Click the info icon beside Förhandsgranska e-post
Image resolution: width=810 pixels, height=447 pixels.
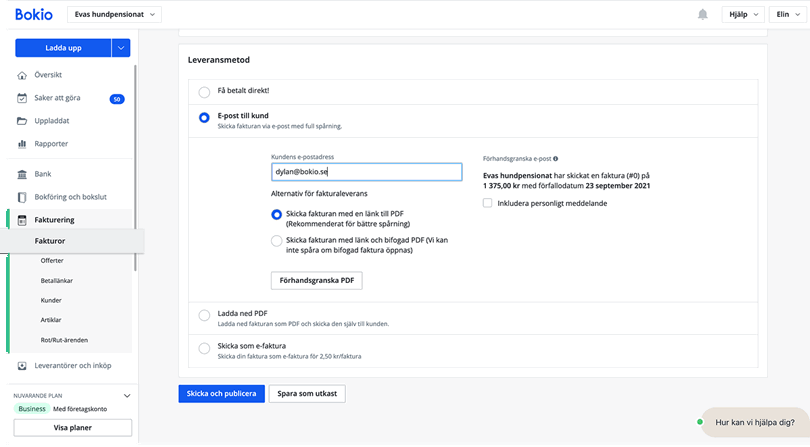[x=555, y=159]
